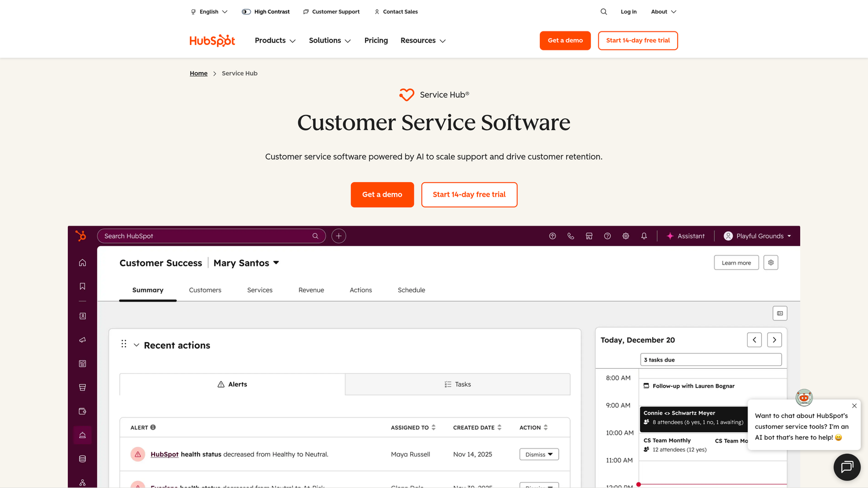The width and height of the screenshot is (868, 488).
Task: Dismiss the HubSpot health status alert
Action: pos(538,454)
